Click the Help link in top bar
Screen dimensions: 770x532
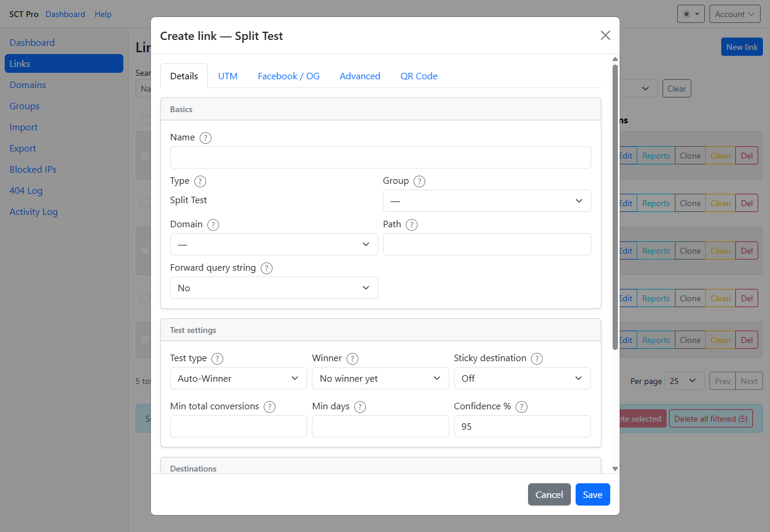point(103,14)
